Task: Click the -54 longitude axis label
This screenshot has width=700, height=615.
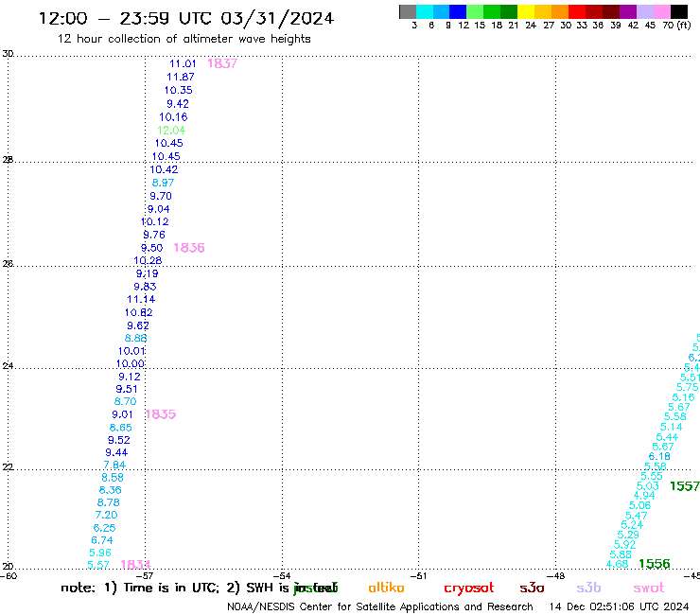Action: tap(282, 575)
